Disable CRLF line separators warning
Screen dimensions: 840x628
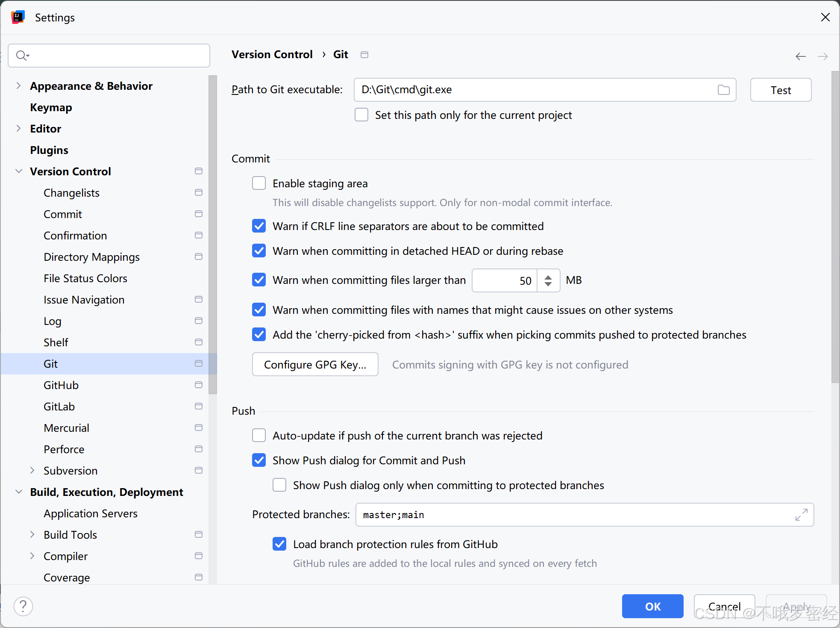tap(259, 226)
